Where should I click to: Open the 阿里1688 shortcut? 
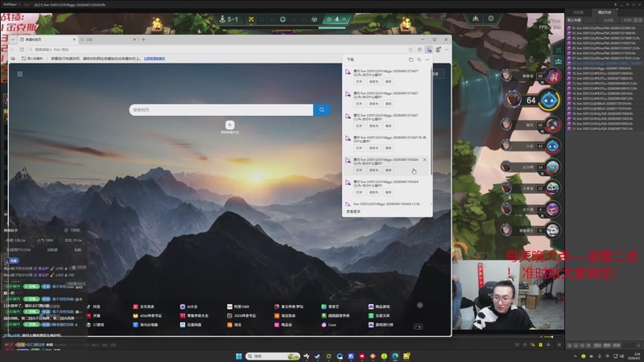point(238,306)
